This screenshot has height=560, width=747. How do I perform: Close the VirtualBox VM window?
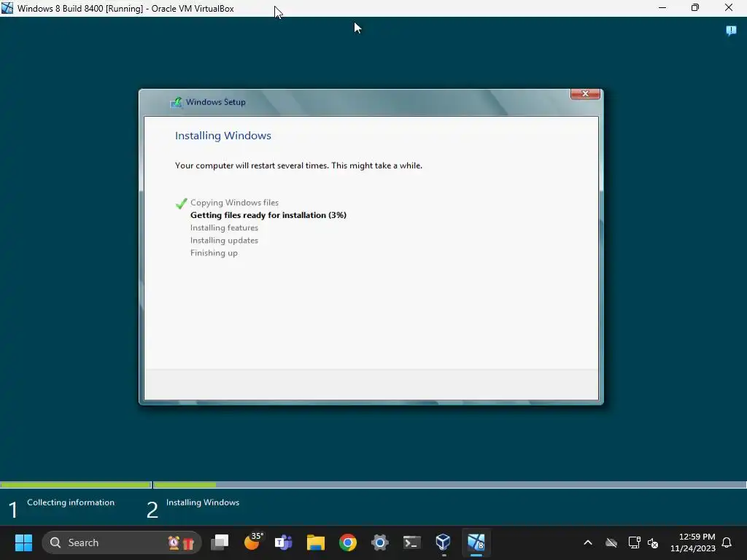729,8
